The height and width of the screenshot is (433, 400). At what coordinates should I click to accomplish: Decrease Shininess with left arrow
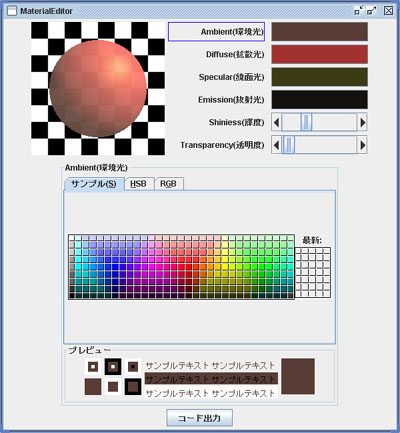coord(276,122)
